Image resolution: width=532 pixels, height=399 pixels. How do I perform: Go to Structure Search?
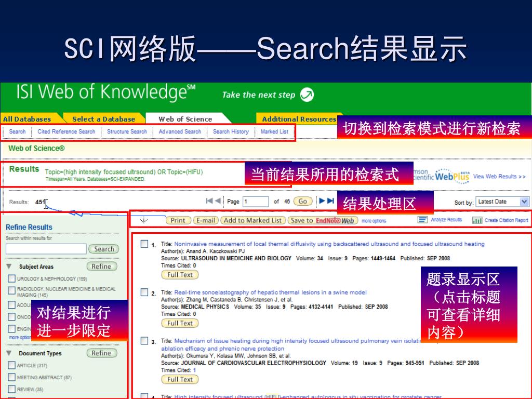click(127, 131)
